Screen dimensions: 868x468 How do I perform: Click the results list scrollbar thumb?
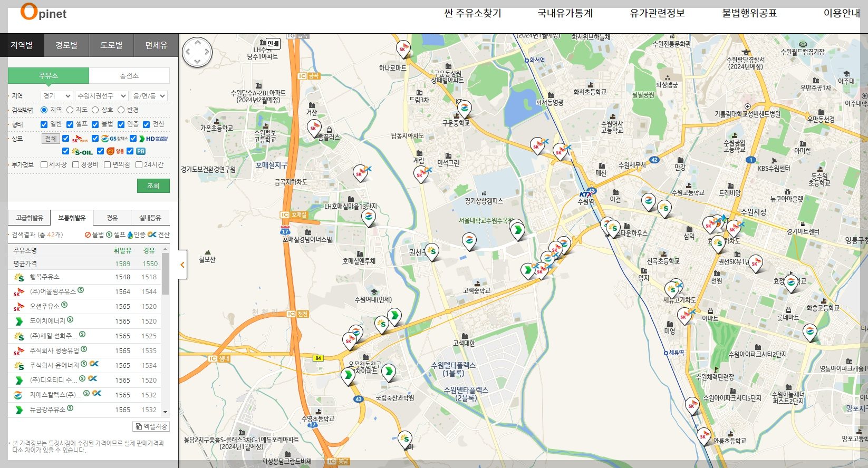[x=166, y=274]
